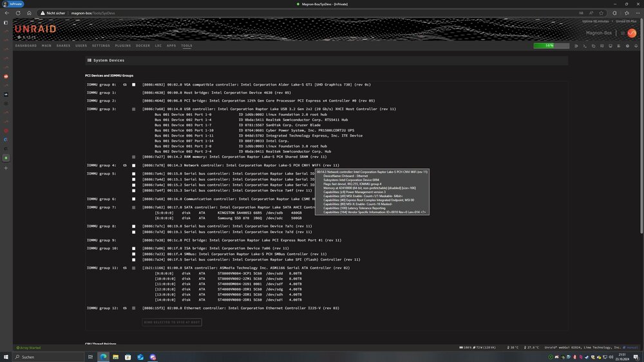Open the web terminal icon
This screenshot has height=362, width=644.
click(x=585, y=46)
